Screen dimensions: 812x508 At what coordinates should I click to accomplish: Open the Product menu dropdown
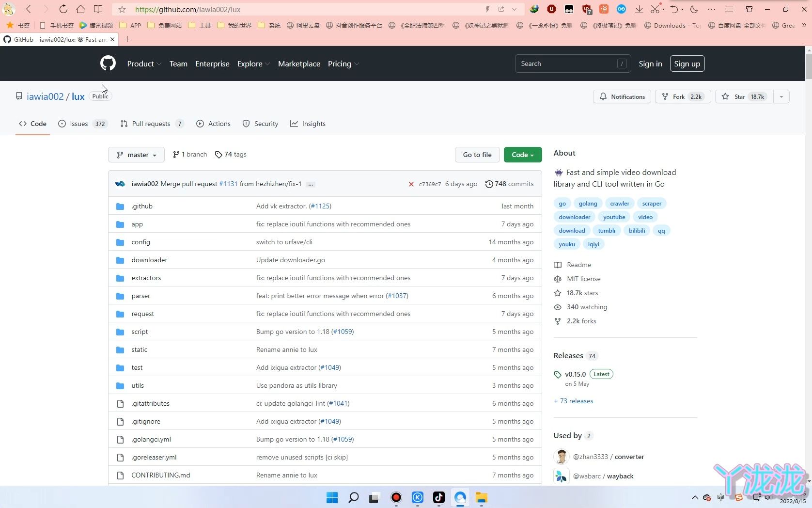pos(144,63)
